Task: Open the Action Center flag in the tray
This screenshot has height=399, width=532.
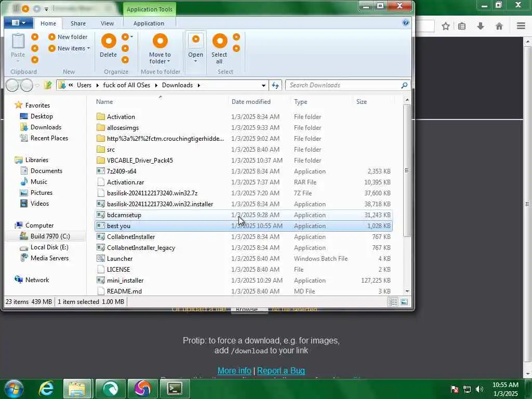Action: pos(455,389)
